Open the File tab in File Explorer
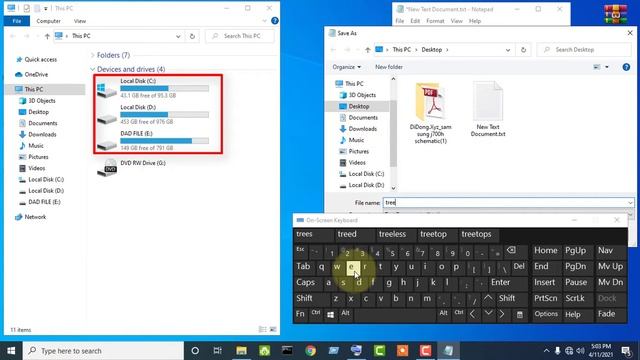The image size is (640, 360). 17,21
